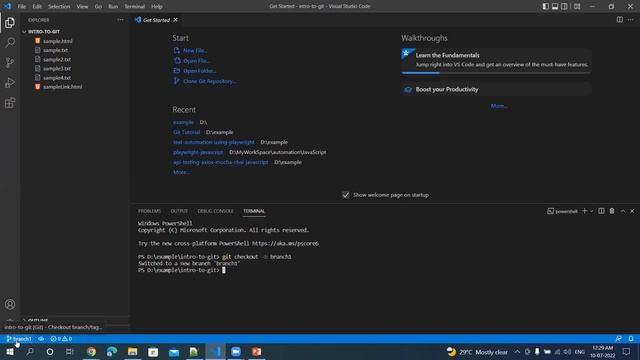Open the Selection menu
640x360 pixels.
(59, 7)
